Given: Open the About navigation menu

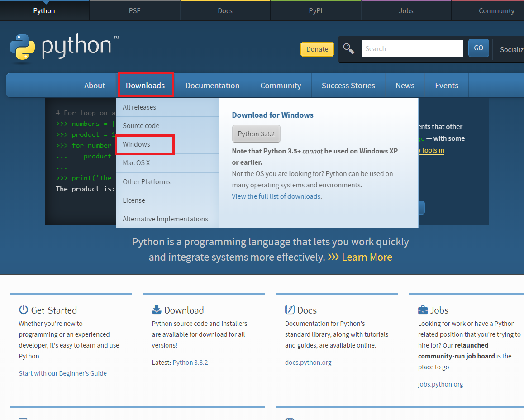Looking at the screenshot, I should tap(95, 86).
